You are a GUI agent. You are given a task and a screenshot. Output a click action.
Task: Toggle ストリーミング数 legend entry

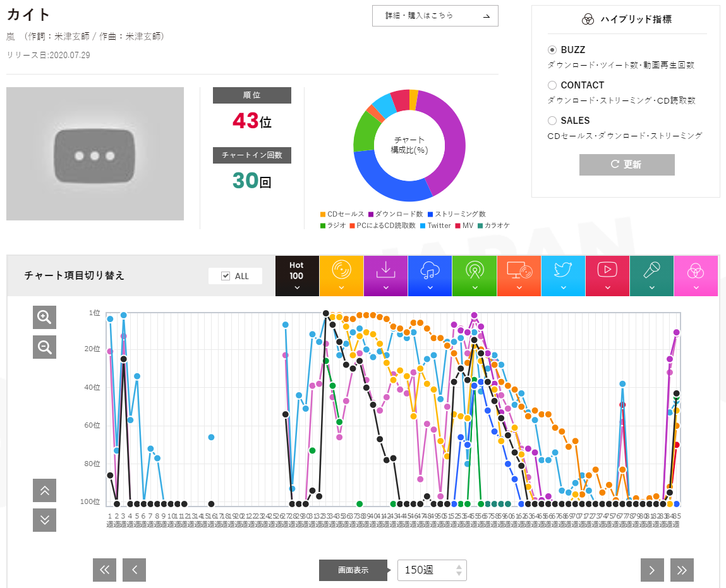click(x=457, y=214)
